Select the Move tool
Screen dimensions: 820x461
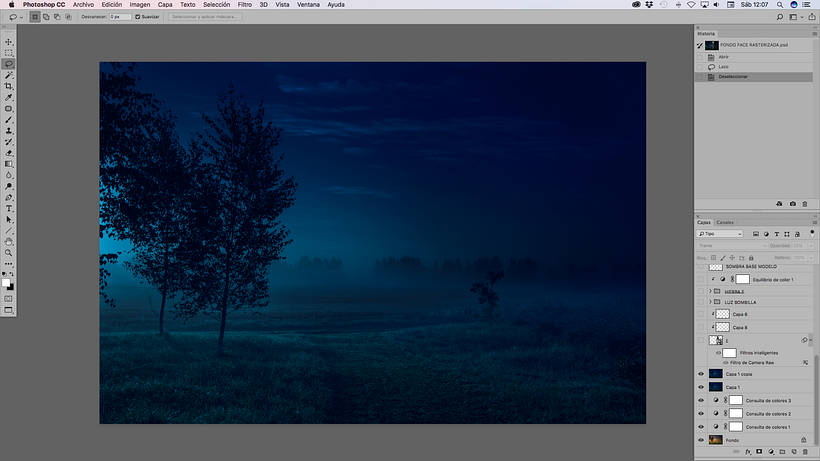coord(9,42)
